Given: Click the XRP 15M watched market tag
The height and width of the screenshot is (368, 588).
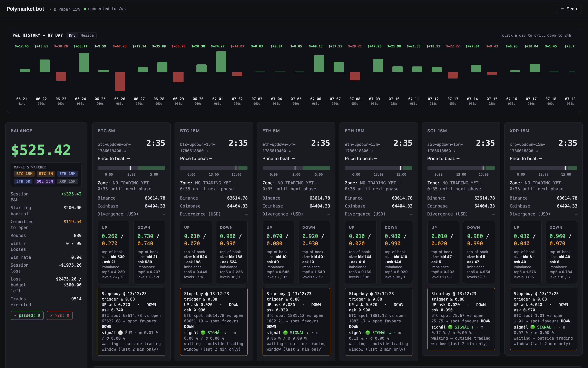Looking at the screenshot, I should (x=67, y=181).
